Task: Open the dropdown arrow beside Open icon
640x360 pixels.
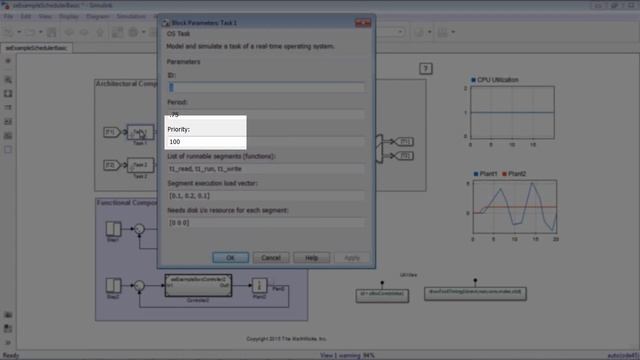Action: 40,32
